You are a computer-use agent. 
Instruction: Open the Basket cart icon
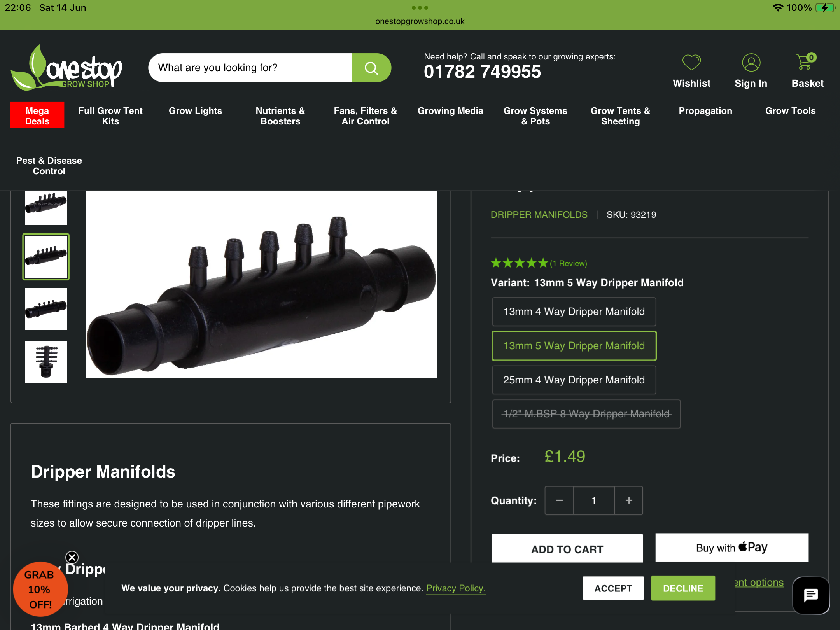point(805,62)
